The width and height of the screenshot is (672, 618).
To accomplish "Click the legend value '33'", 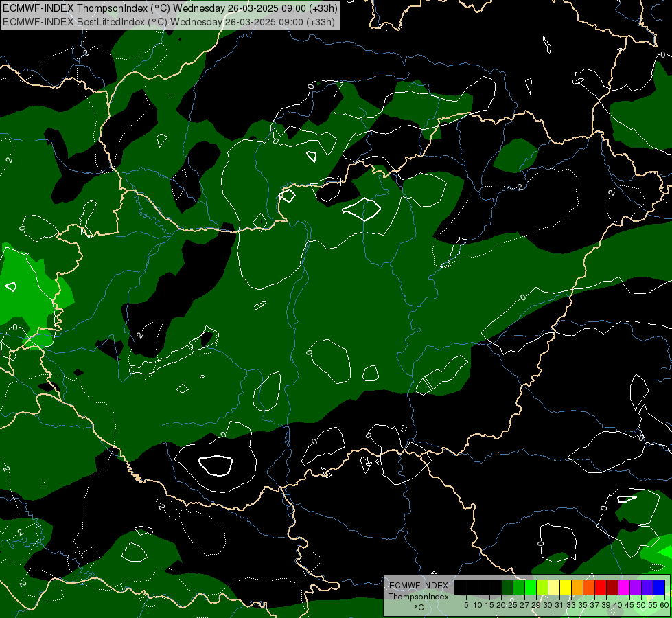I will coord(571,605).
